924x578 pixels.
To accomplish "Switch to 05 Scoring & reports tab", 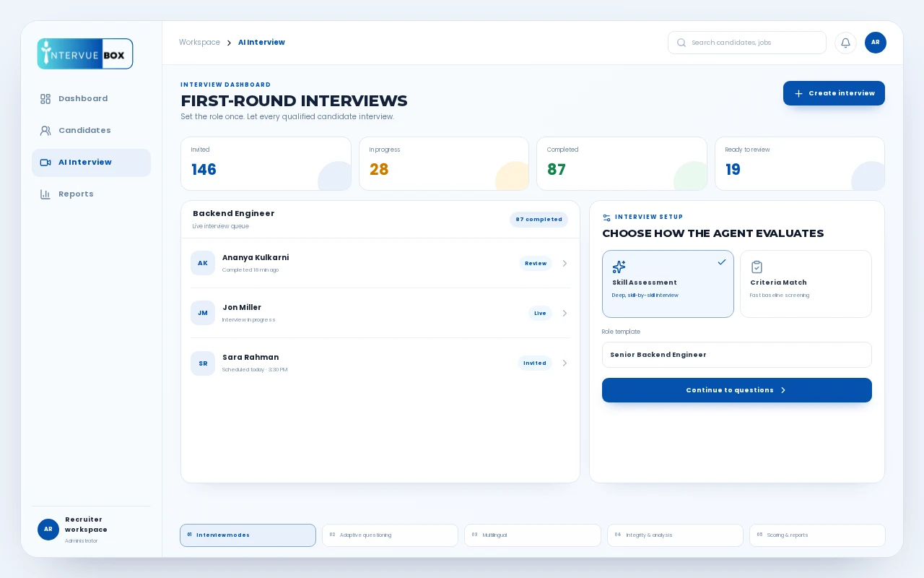I will pyautogui.click(x=817, y=535).
